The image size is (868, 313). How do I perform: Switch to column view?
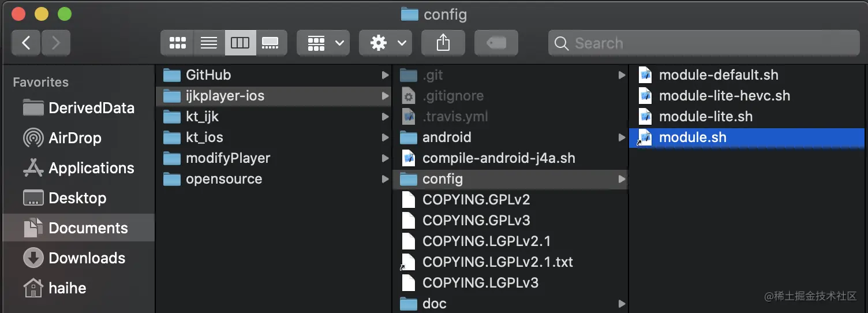pyautogui.click(x=240, y=43)
